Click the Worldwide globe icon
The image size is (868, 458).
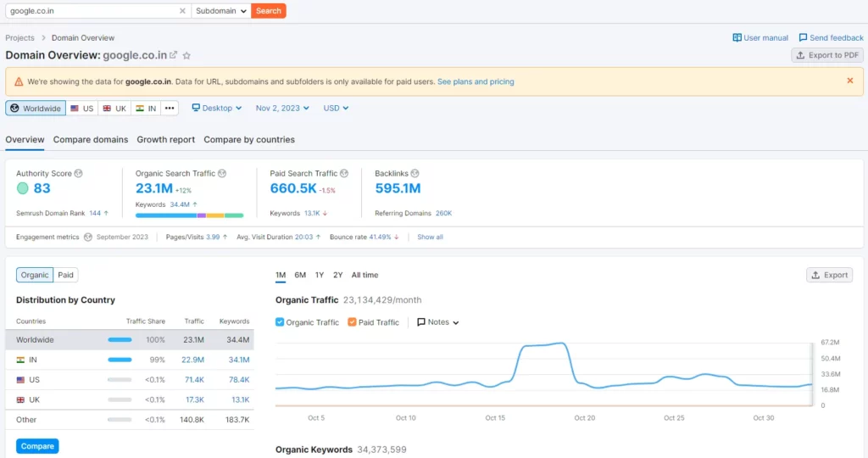(15, 108)
